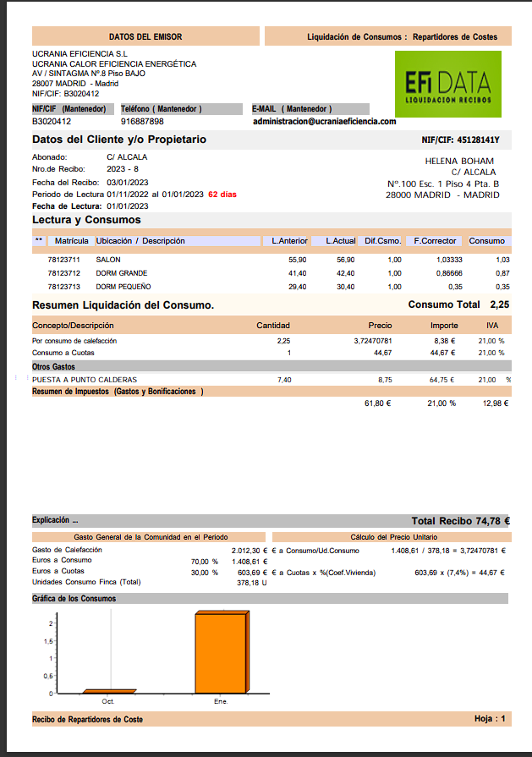Image resolution: width=532 pixels, height=757 pixels.
Task: Click the 'Matrícula' column header
Action: click(71, 241)
